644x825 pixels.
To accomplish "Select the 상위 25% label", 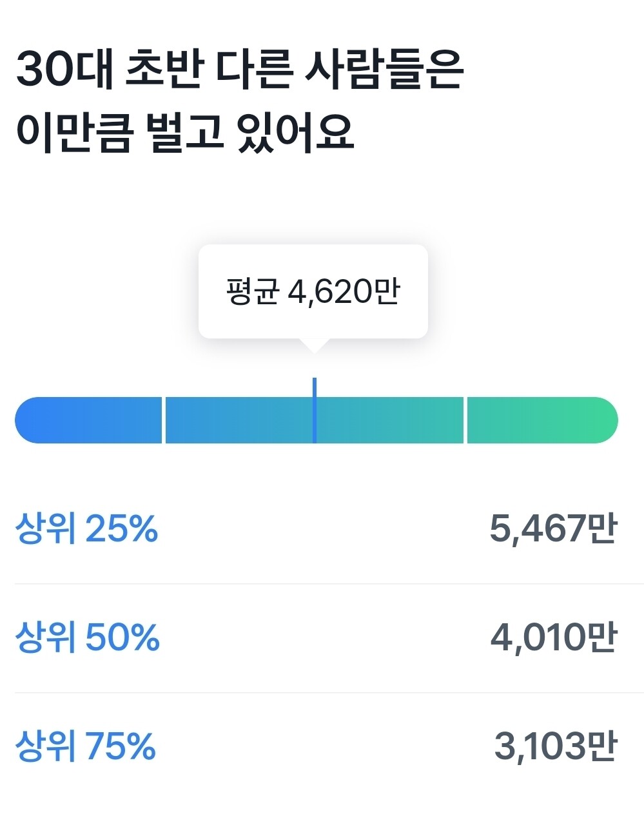I will tap(87, 529).
